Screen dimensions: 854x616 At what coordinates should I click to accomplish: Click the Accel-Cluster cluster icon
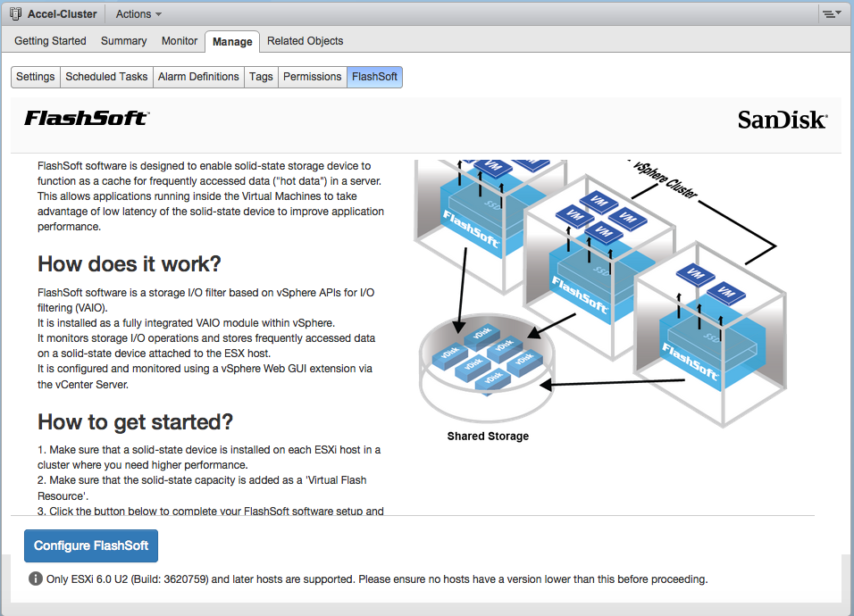pos(14,14)
